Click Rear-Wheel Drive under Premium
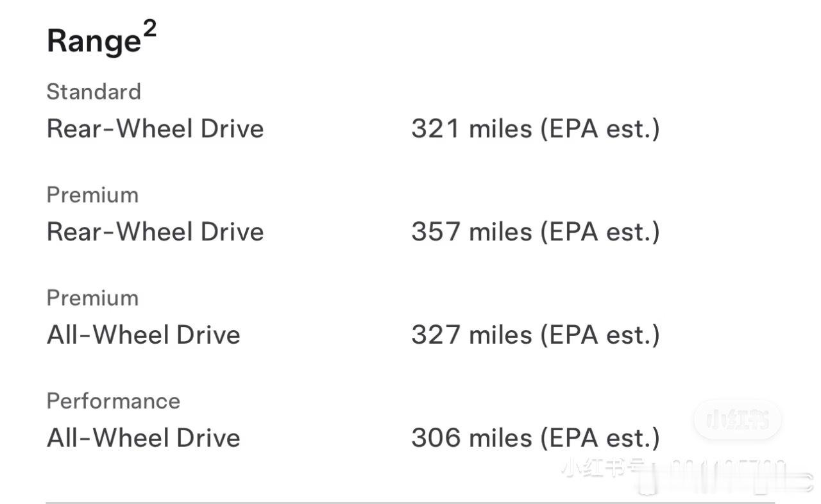The width and height of the screenshot is (821, 504). point(155,232)
